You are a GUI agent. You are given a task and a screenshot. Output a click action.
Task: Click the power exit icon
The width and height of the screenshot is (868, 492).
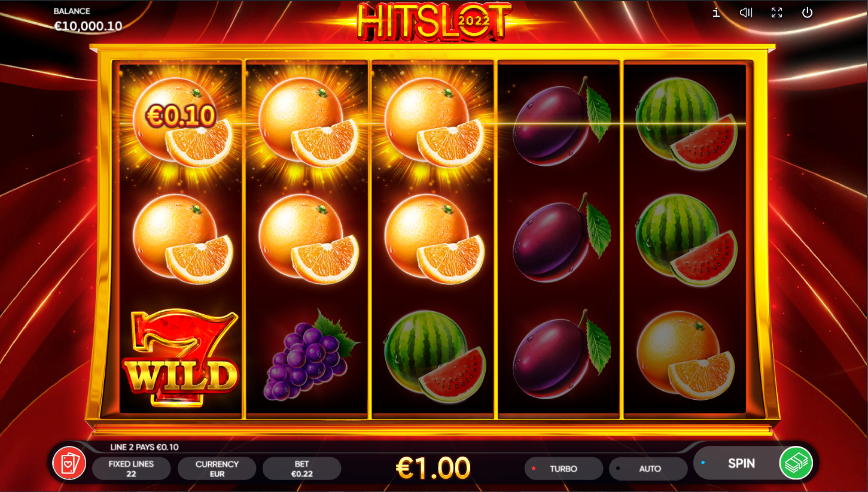(807, 13)
